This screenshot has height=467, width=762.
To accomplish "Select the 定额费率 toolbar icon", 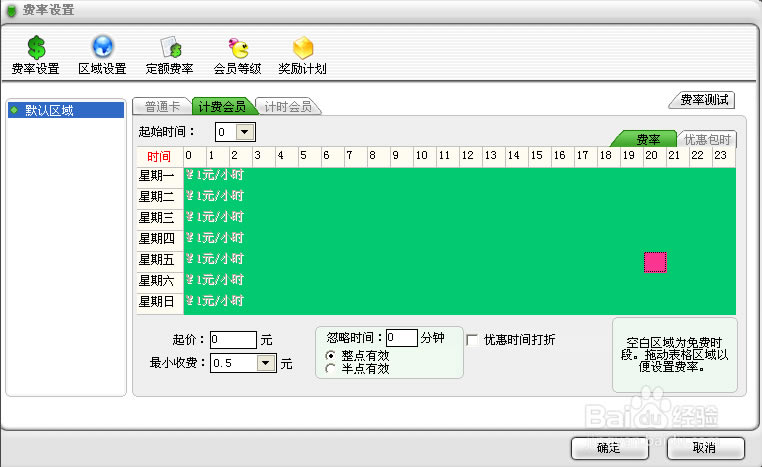I will click(x=169, y=47).
